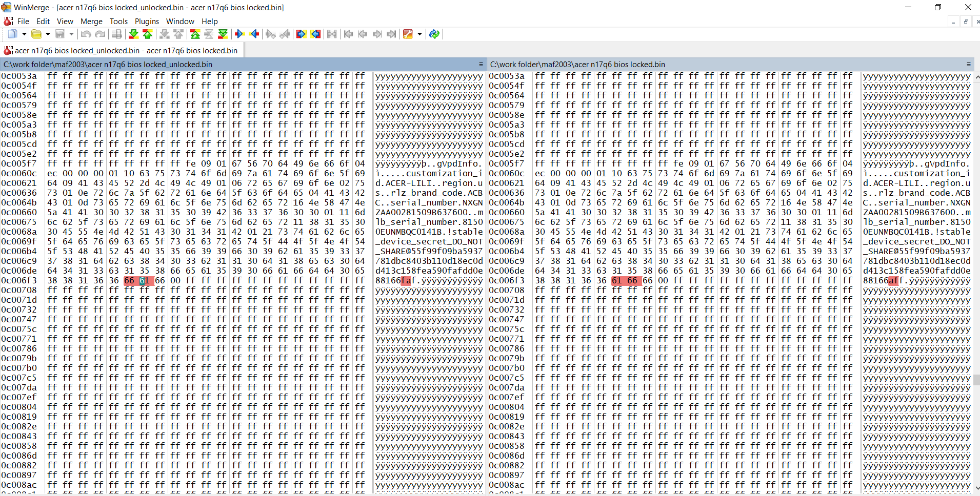The width and height of the screenshot is (980, 496).
Task: Click highlighted 'fa' in left pane text
Action: pyautogui.click(x=406, y=281)
